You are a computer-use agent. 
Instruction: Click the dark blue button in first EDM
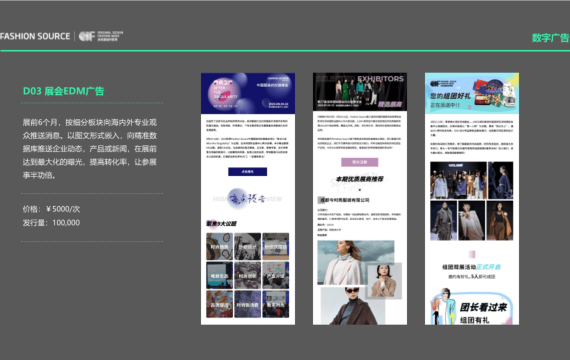[x=248, y=172]
